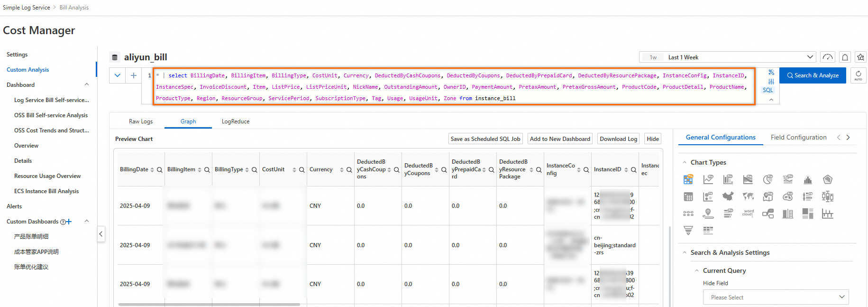Image resolution: width=868 pixels, height=307 pixels.
Task: Select the location track map chart type
Action: pyautogui.click(x=708, y=214)
